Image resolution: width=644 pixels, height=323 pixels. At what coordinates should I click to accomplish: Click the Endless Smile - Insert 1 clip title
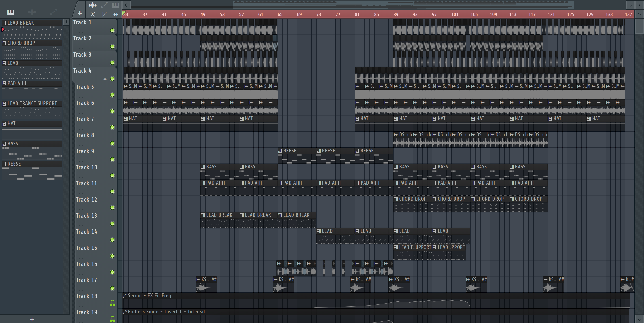[x=167, y=312]
